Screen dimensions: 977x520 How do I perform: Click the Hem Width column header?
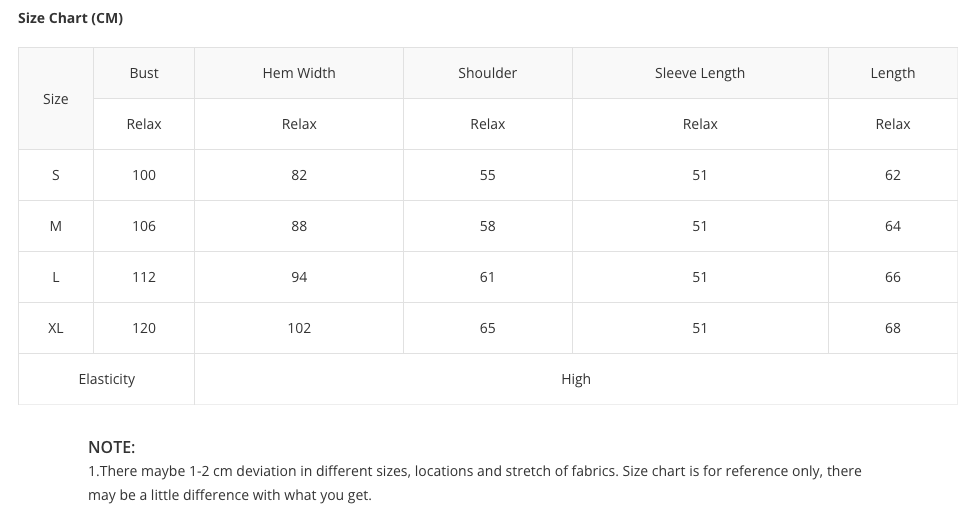(299, 73)
